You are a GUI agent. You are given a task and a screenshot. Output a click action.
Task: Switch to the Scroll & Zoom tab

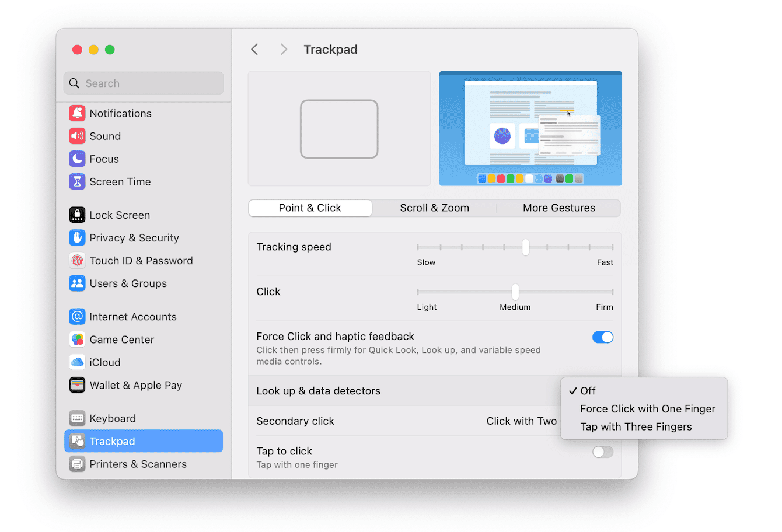coord(434,208)
